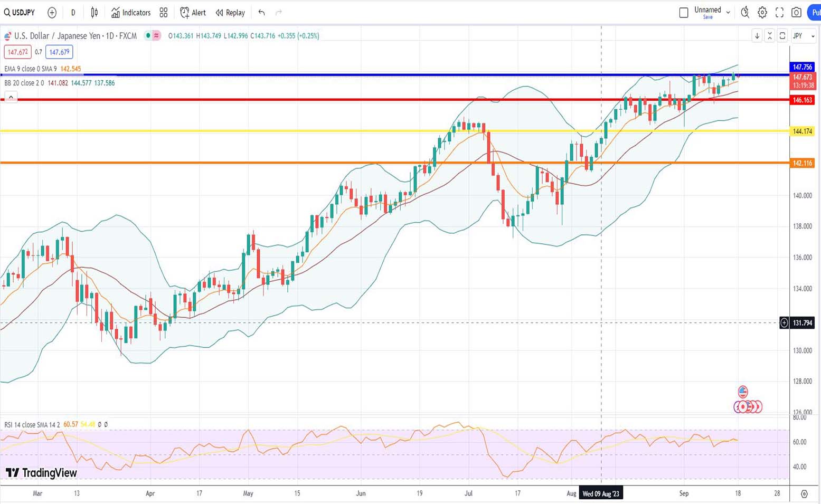Image resolution: width=821 pixels, height=504 pixels.
Task: Select the D timeframe interval
Action: click(x=73, y=13)
